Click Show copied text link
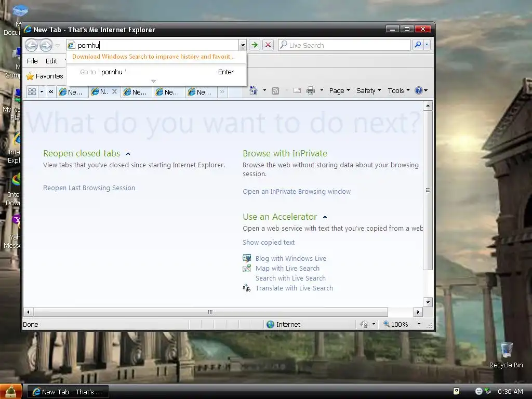The image size is (532, 399). pos(269,242)
